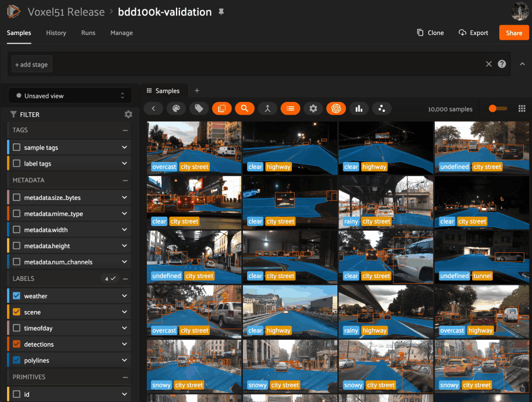Collapse the PRIMITIVES group
Image resolution: width=532 pixels, height=402 pixels.
[x=125, y=377]
